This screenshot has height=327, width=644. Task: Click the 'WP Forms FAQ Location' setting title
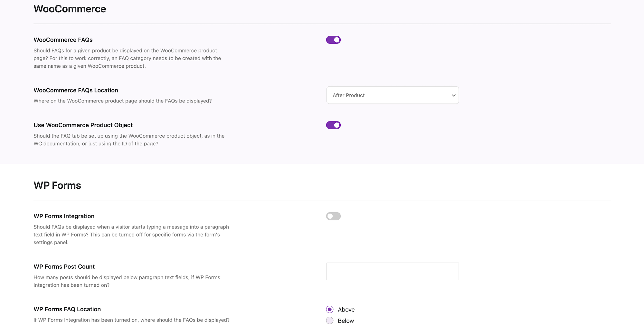click(67, 309)
